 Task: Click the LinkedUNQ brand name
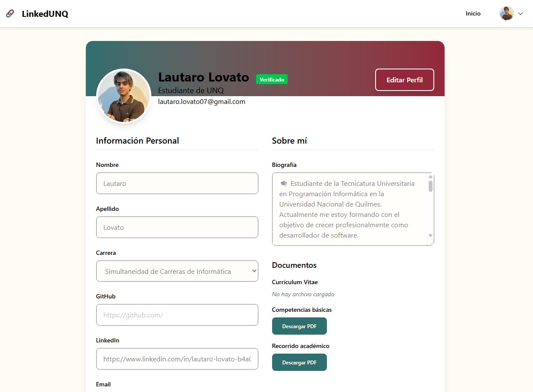(45, 14)
